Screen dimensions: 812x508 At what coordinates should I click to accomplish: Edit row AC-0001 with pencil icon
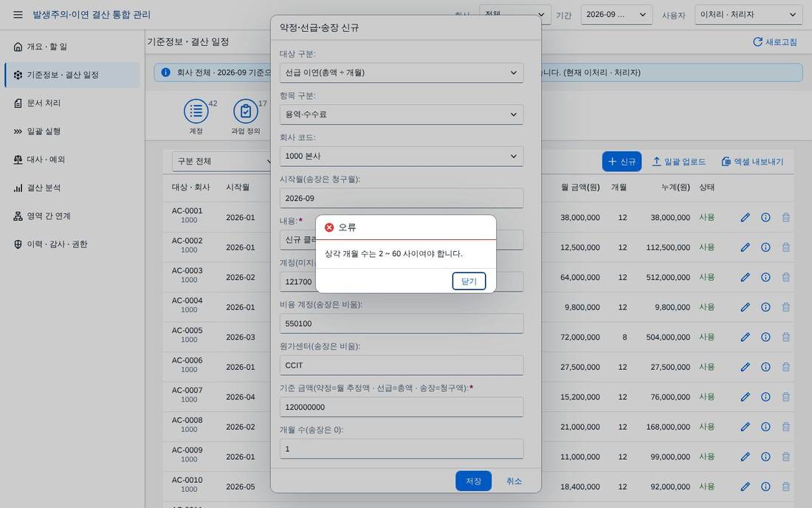pyautogui.click(x=746, y=218)
